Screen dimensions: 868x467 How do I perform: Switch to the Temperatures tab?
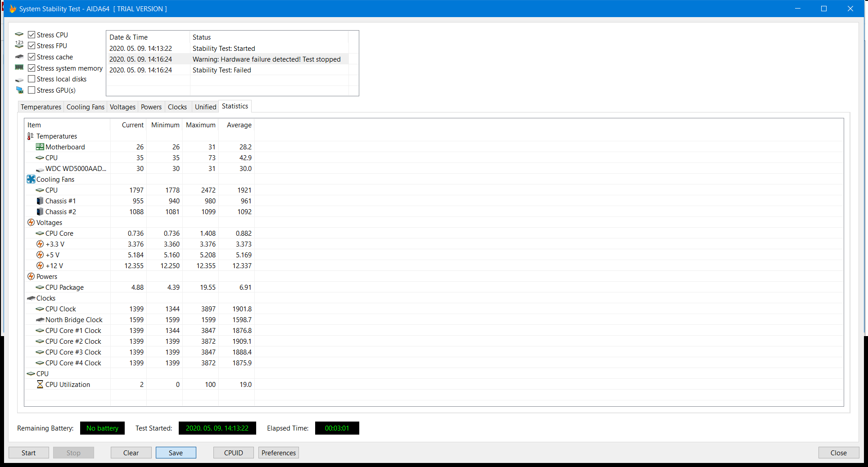click(41, 107)
